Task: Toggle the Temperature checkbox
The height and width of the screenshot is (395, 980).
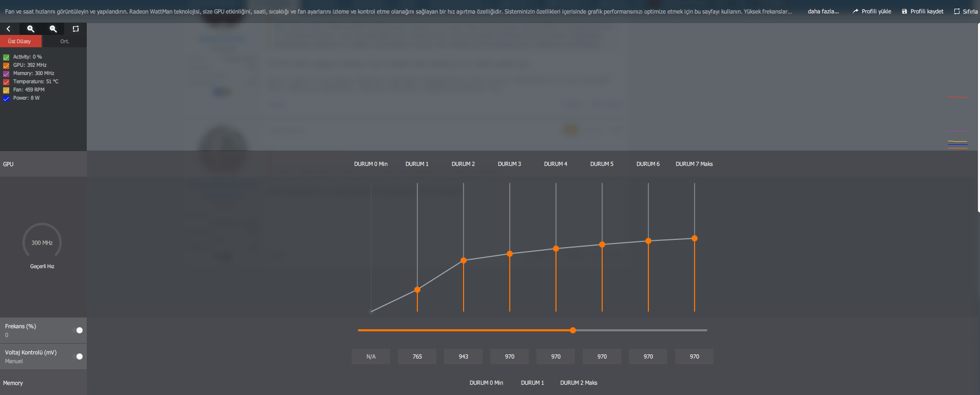Action: (x=6, y=82)
